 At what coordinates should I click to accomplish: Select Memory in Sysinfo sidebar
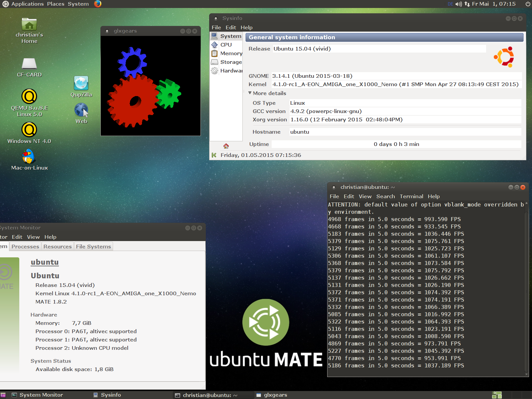coord(231,53)
